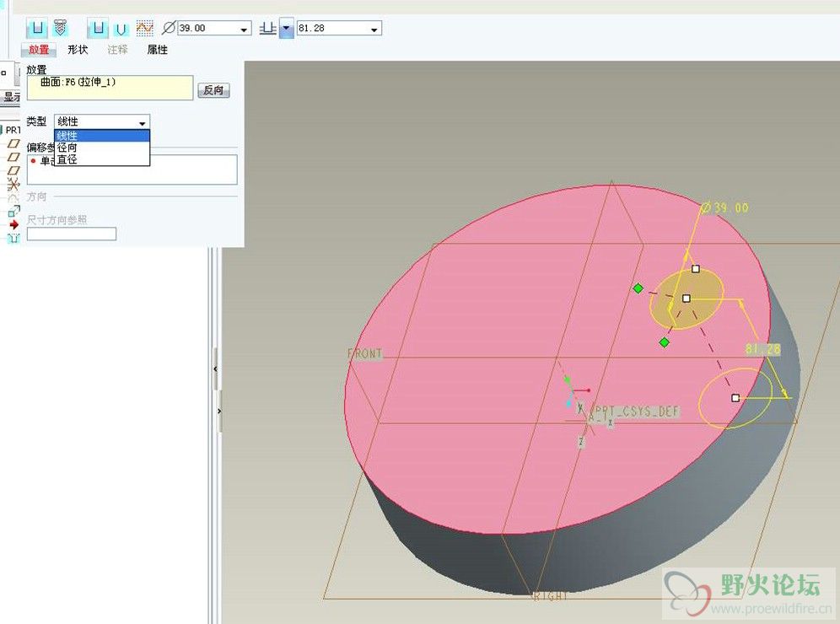
Task: Click the right arrow on panel divider
Action: 219,412
